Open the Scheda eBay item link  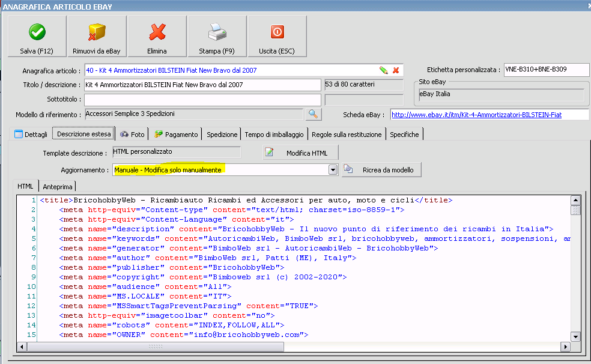pos(476,114)
